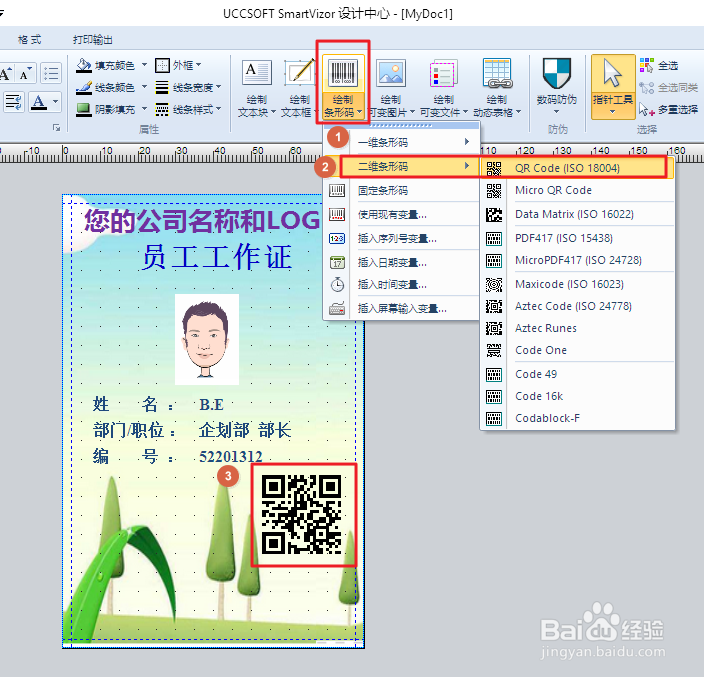Screen dimensions: 704x677
Task: Click the name value B.E
Action: 211,404
